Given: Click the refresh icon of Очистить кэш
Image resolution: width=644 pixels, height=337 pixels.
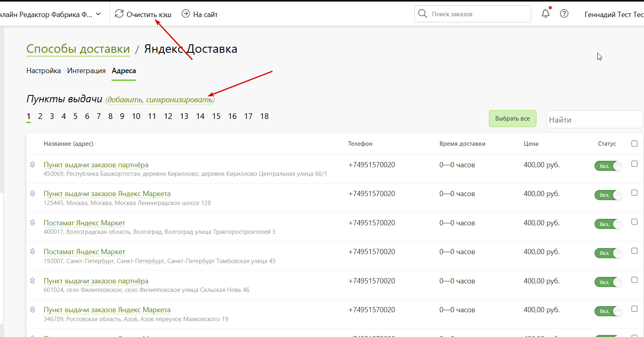Looking at the screenshot, I should pyautogui.click(x=119, y=14).
